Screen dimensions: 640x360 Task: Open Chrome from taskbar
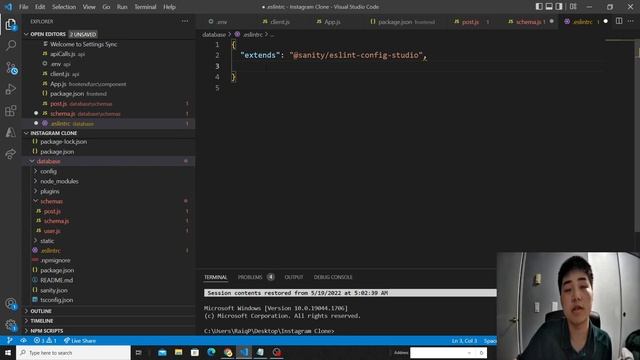coord(228,353)
